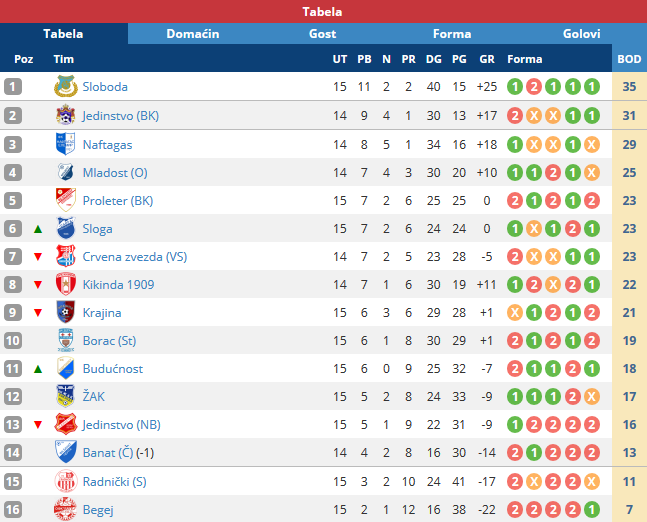Click Sloboda's latest green form result

click(x=592, y=87)
